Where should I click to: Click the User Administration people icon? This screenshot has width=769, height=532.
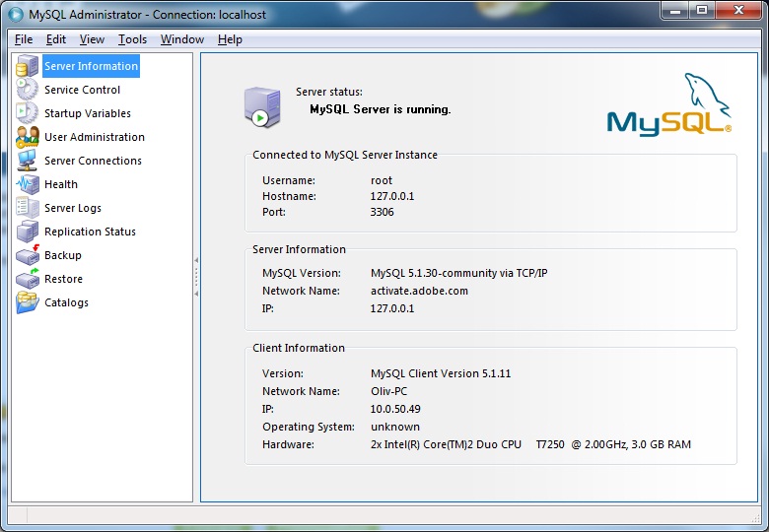[x=27, y=137]
